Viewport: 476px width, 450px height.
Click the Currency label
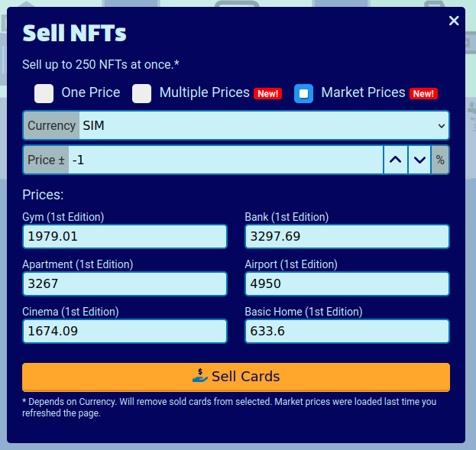51,125
